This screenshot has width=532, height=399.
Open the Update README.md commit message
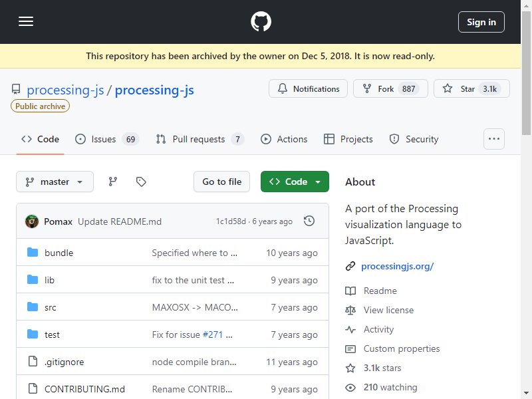tap(120, 221)
